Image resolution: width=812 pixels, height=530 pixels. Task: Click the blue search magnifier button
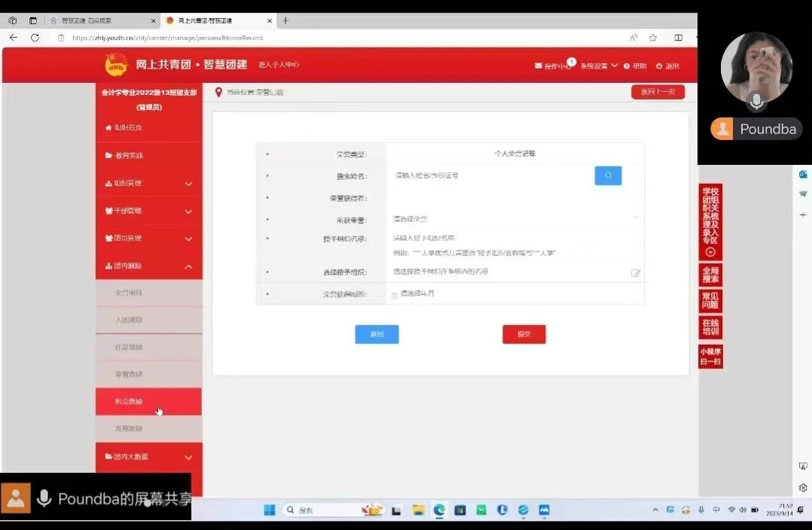(x=608, y=175)
